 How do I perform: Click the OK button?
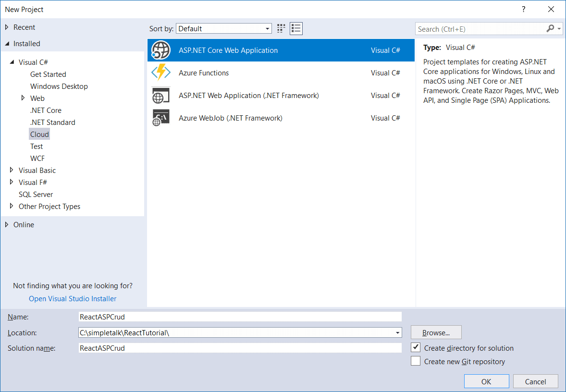click(x=486, y=381)
